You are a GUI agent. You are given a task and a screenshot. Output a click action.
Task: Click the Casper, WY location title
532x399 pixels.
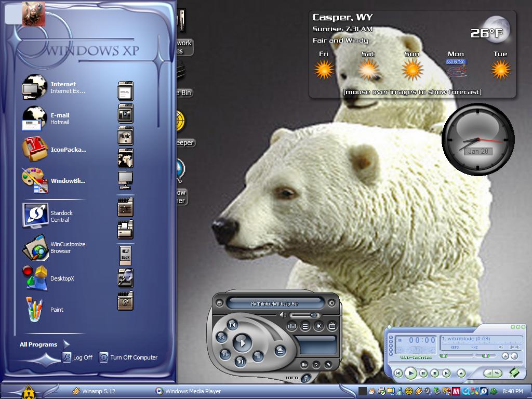coord(343,17)
